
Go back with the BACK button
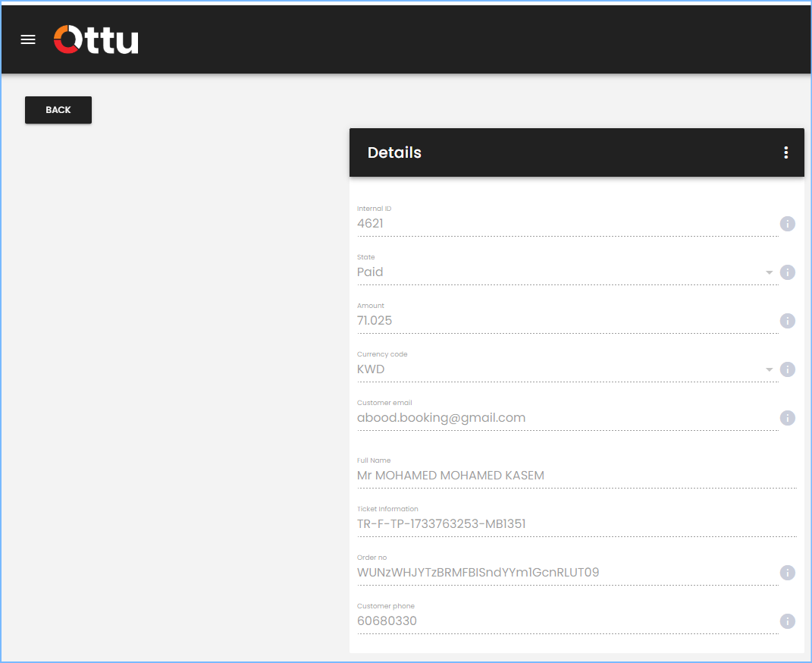(58, 110)
